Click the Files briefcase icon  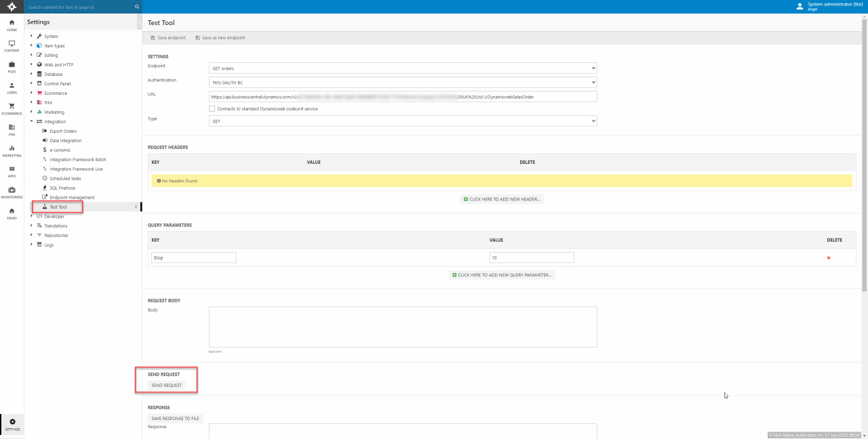click(12, 66)
